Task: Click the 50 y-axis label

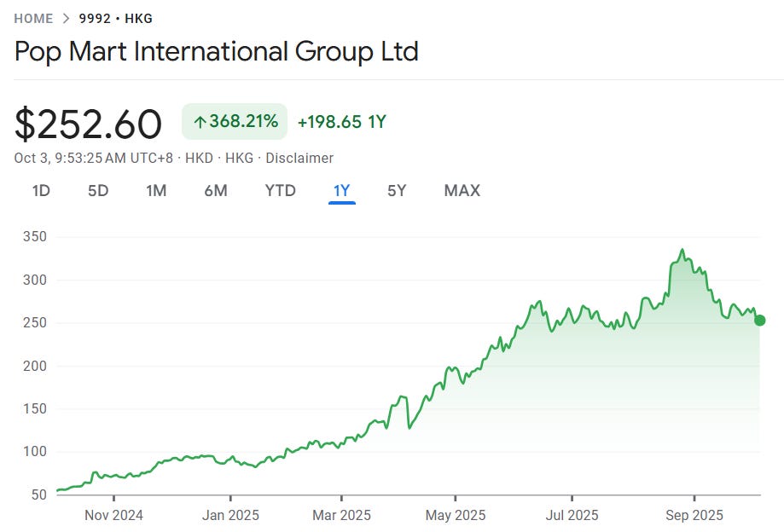Action: [39, 494]
